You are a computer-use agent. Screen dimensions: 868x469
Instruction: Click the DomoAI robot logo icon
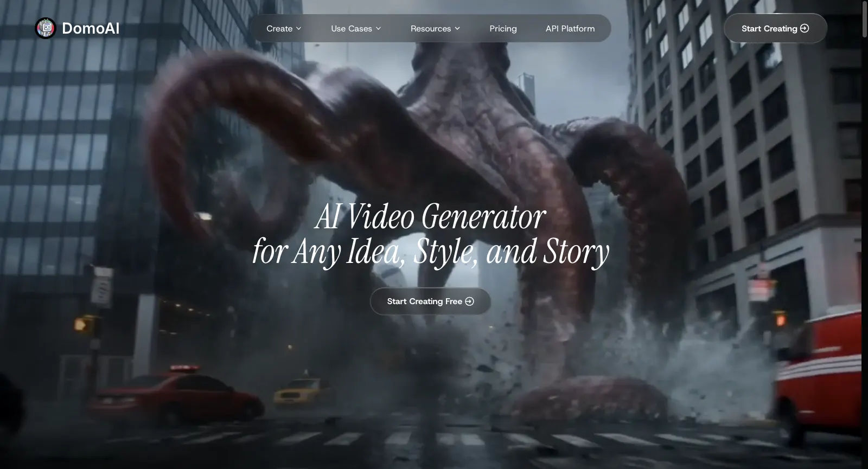click(46, 28)
